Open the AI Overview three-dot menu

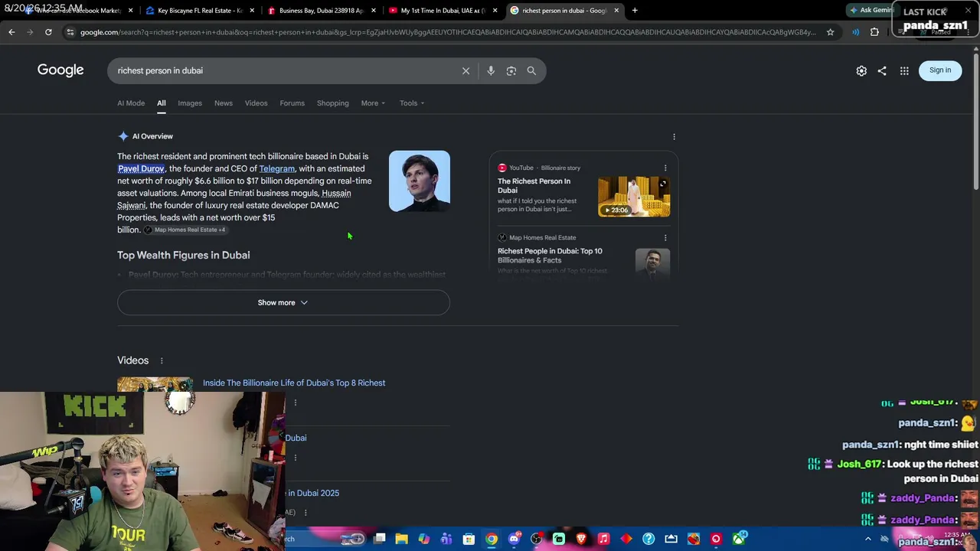(x=674, y=136)
